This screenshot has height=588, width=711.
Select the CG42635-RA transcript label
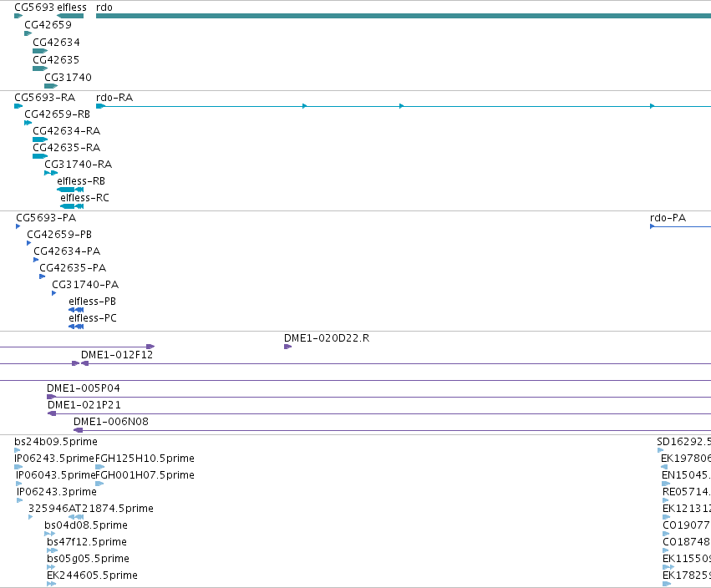point(66,148)
